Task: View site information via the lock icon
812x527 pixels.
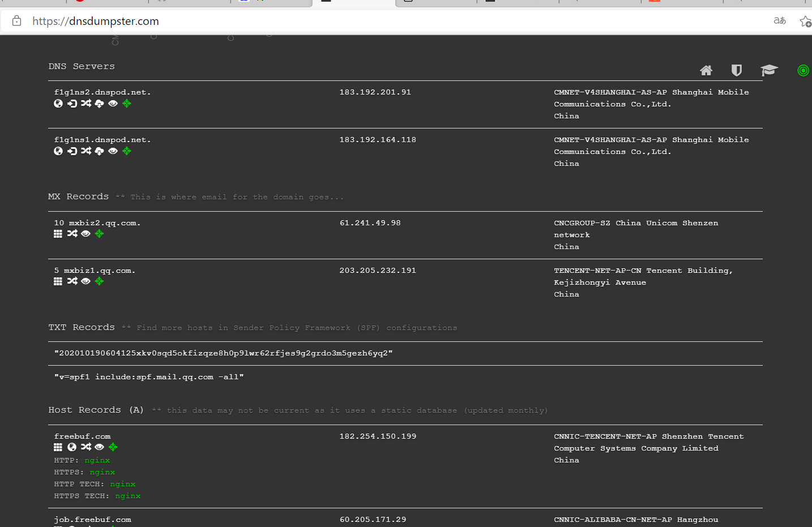Action: [x=17, y=21]
